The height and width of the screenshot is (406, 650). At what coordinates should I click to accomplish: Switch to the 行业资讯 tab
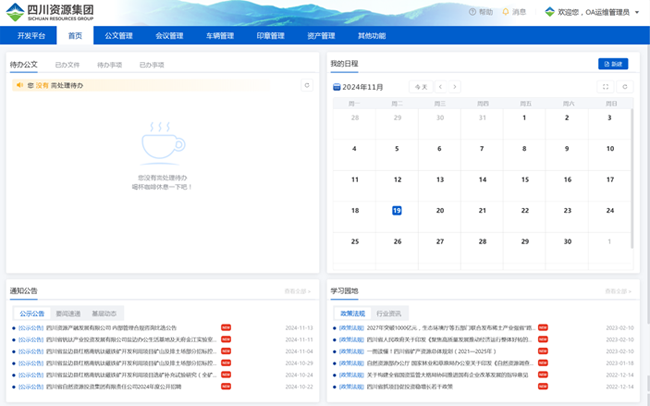[x=389, y=313]
